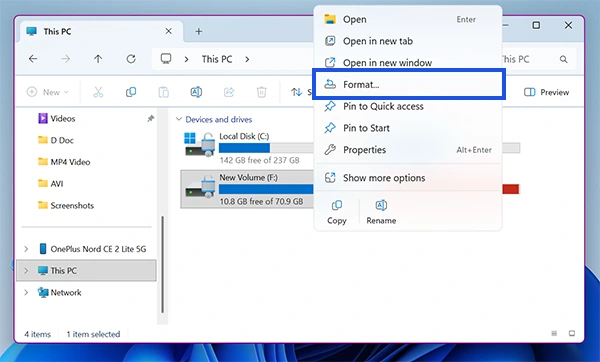The width and height of the screenshot is (600, 362).
Task: Go up one folder level
Action: (x=98, y=59)
